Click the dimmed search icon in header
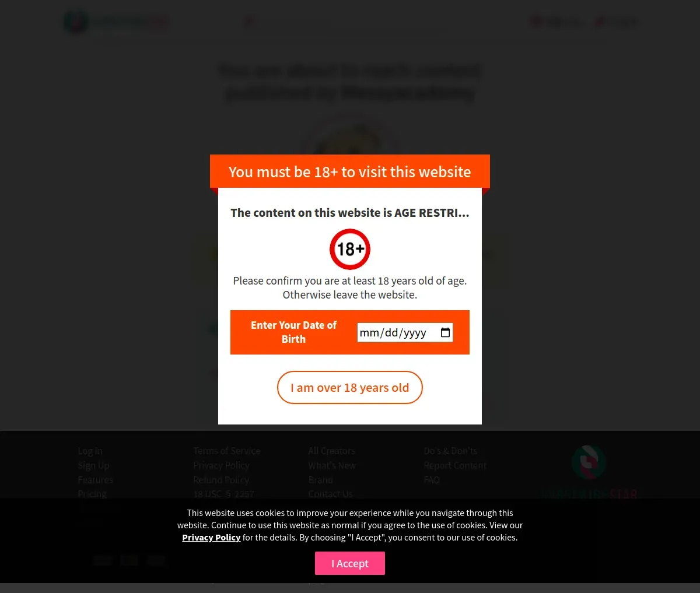 [249, 22]
